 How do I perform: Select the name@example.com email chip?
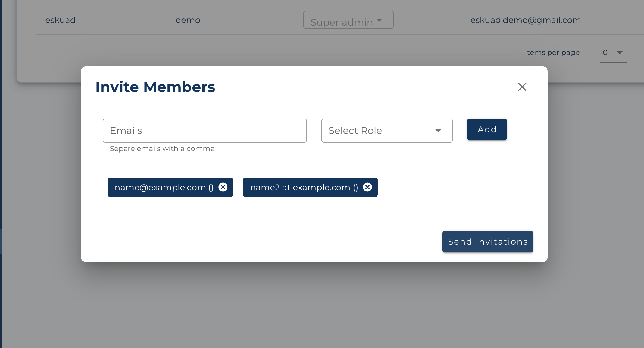(164, 187)
